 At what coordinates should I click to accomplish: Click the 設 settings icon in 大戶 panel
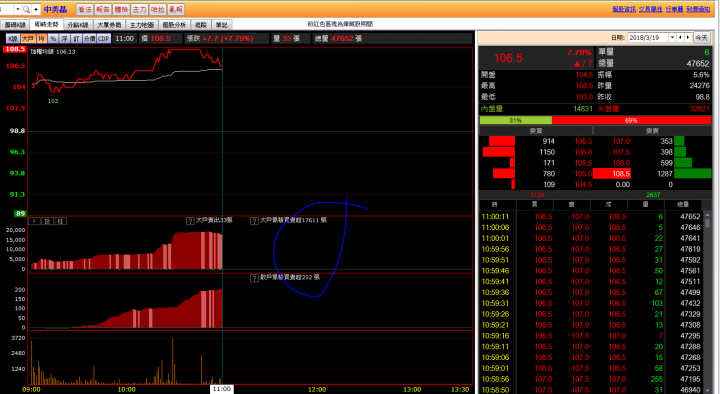point(47,221)
